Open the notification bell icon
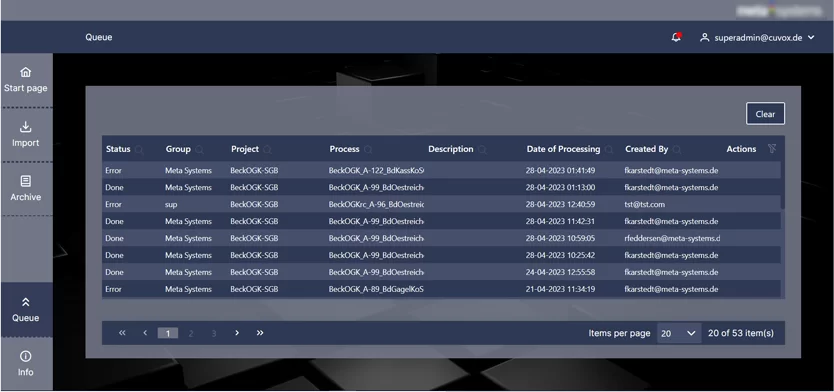This screenshot has height=392, width=834. click(676, 37)
